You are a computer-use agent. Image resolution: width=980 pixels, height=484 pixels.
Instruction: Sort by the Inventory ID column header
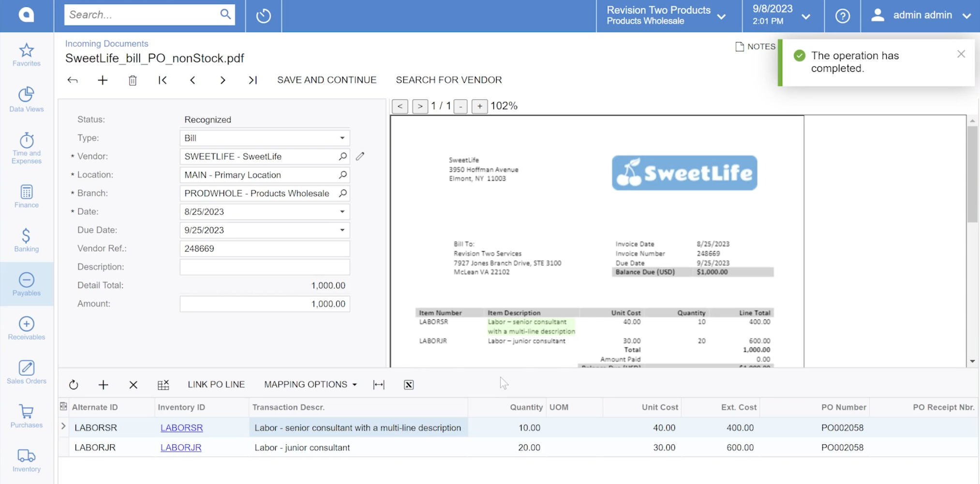[x=202, y=407]
